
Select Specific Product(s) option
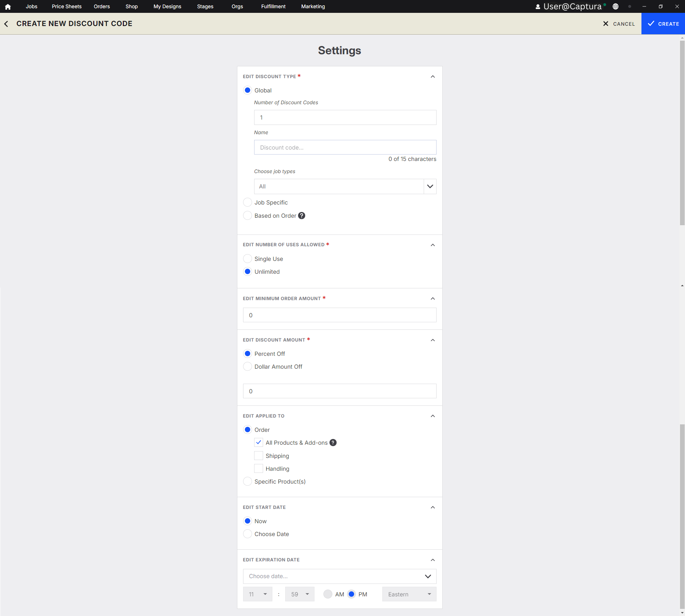(x=247, y=481)
